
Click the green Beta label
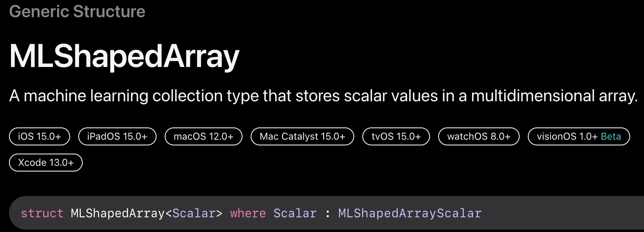[611, 136]
